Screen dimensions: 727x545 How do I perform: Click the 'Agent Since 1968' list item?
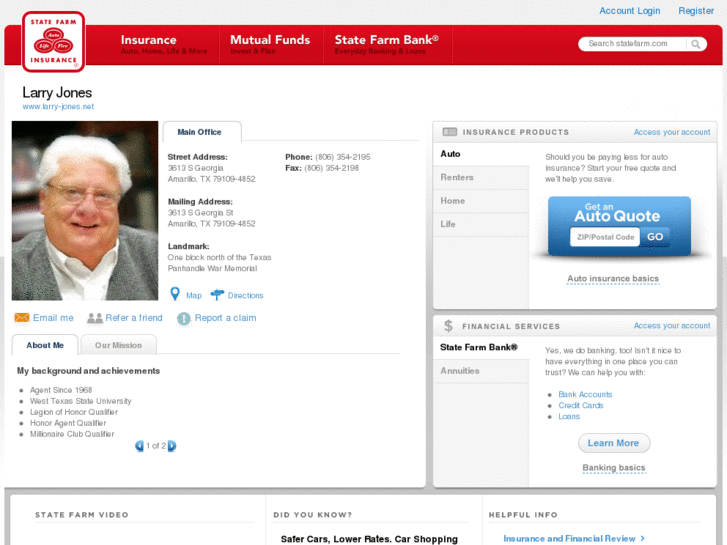pyautogui.click(x=61, y=390)
